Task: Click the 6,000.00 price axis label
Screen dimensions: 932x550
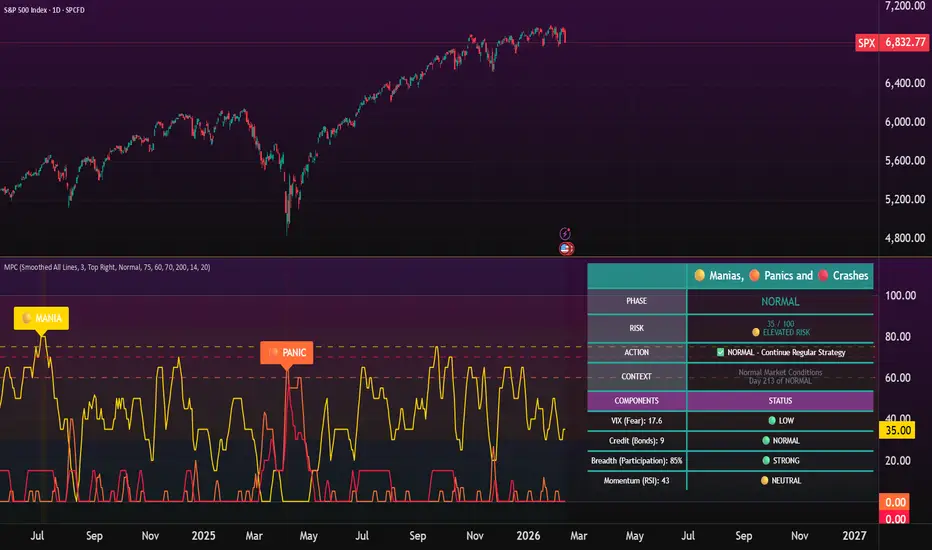Action: coord(905,122)
